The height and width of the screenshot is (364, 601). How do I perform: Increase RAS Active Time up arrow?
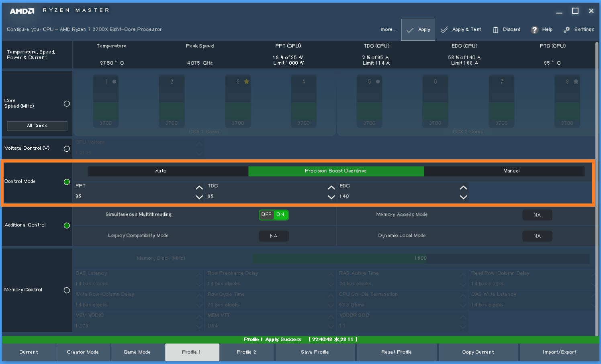coord(463,275)
